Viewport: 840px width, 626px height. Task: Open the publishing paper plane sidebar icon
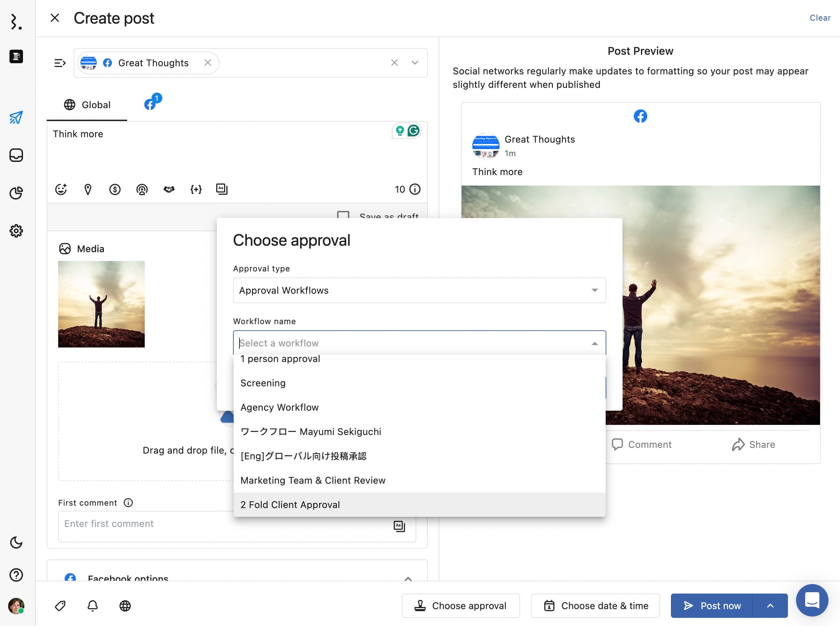[16, 118]
